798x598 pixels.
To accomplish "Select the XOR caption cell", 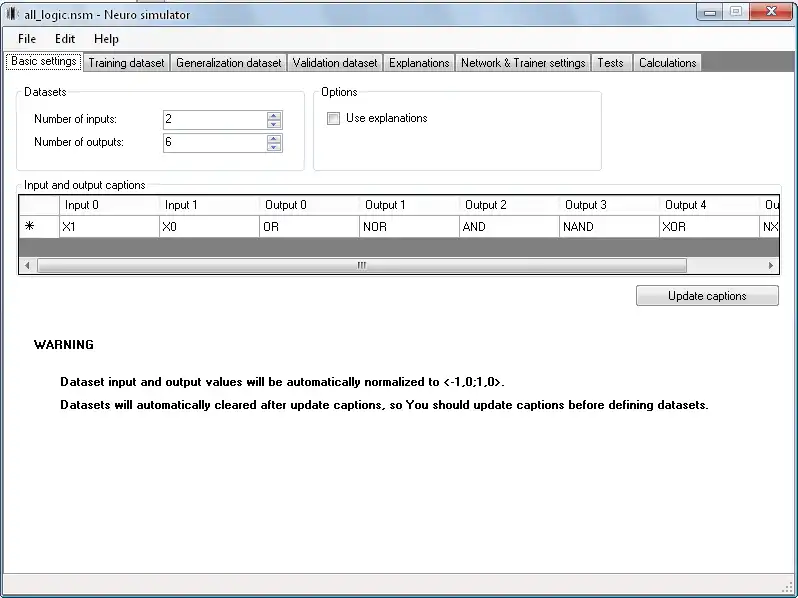I will click(709, 226).
